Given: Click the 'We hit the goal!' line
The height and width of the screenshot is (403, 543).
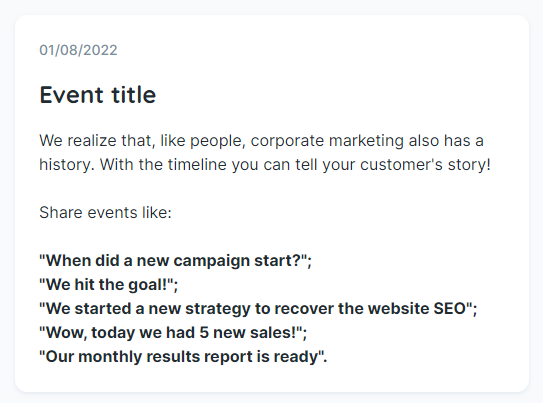Looking at the screenshot, I should coord(108,285).
